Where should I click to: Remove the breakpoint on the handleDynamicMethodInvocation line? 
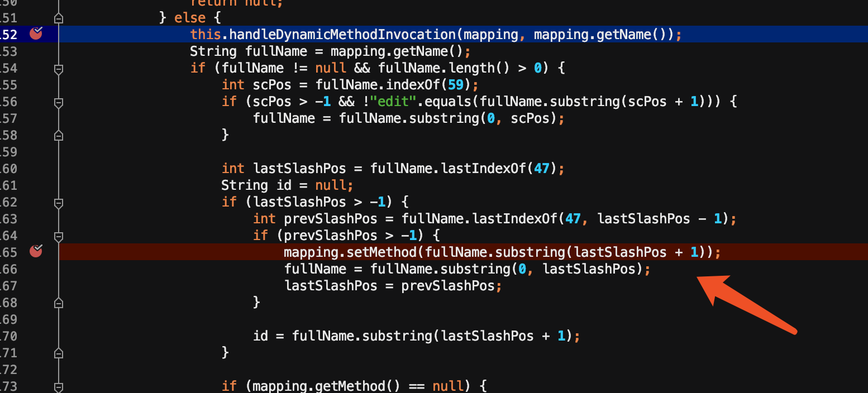click(36, 34)
